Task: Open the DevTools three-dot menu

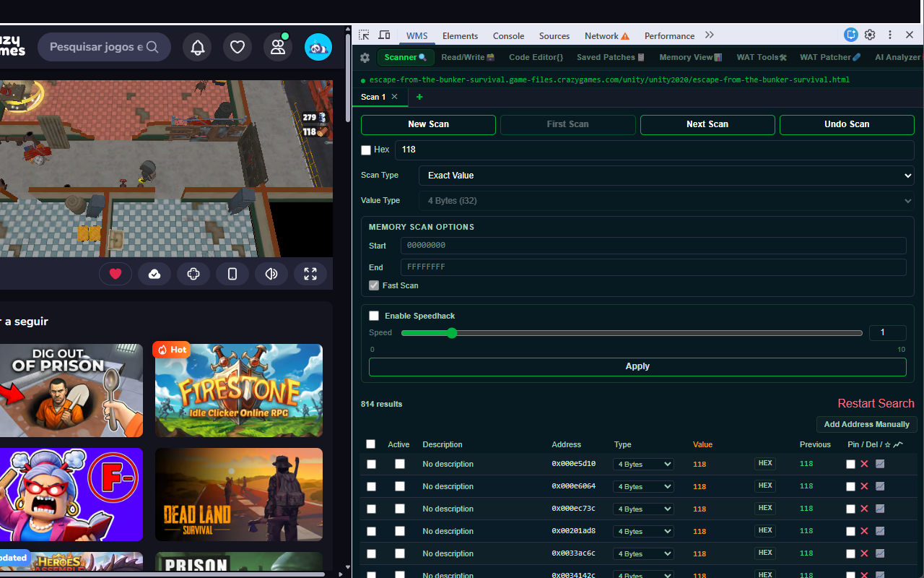Action: tap(890, 35)
